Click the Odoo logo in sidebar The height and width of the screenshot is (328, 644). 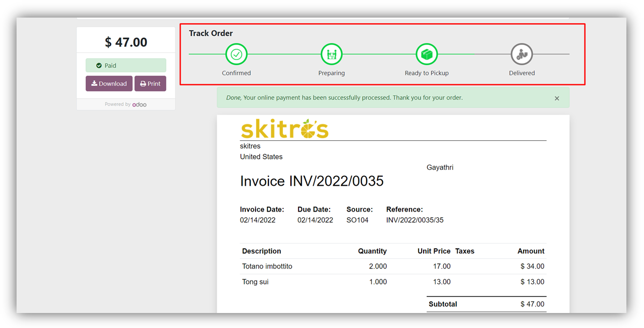click(x=139, y=105)
